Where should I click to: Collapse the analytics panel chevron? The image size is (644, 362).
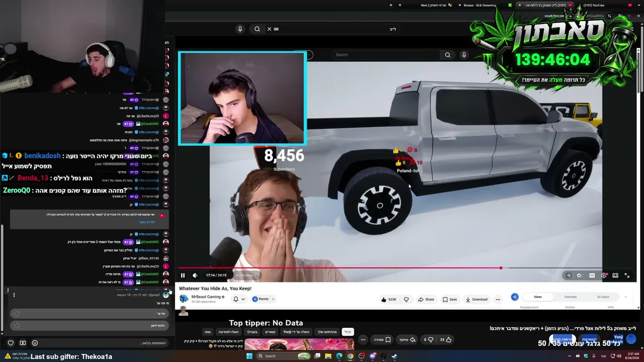[626, 297]
